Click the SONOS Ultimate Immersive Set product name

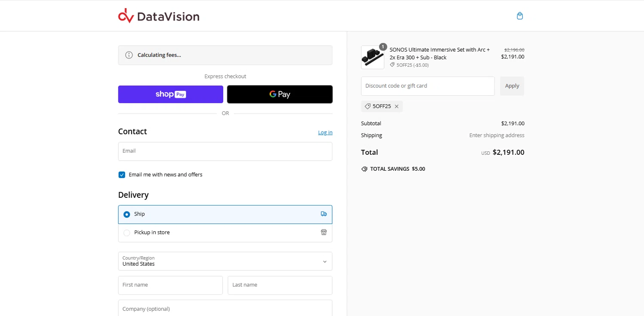click(440, 53)
